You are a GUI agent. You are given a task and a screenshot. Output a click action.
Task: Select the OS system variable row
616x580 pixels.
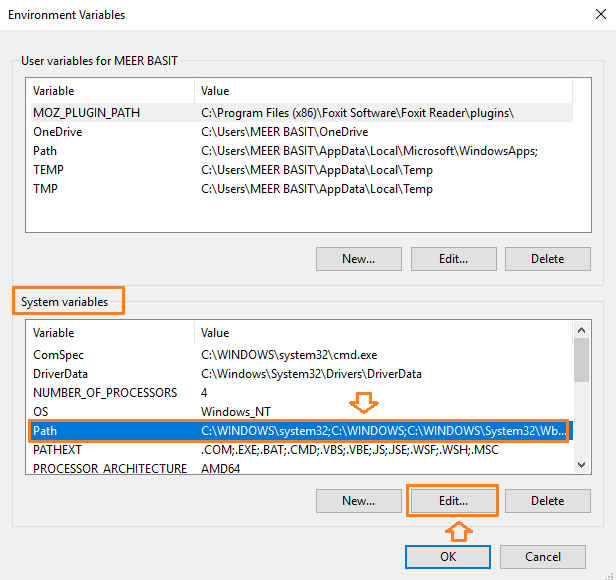[x=41, y=412]
